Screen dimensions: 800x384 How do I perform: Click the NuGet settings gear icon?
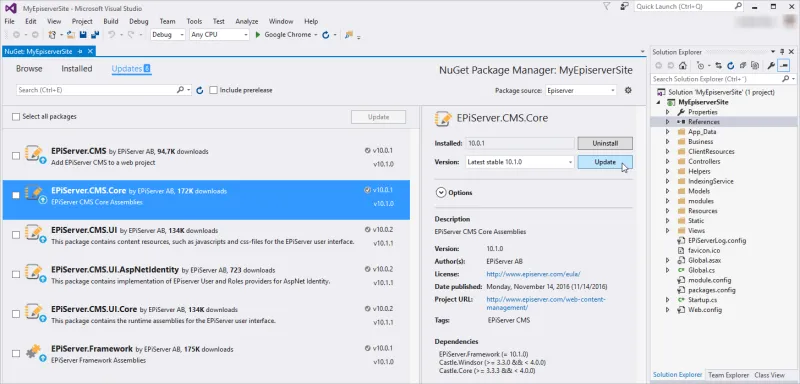[628, 90]
